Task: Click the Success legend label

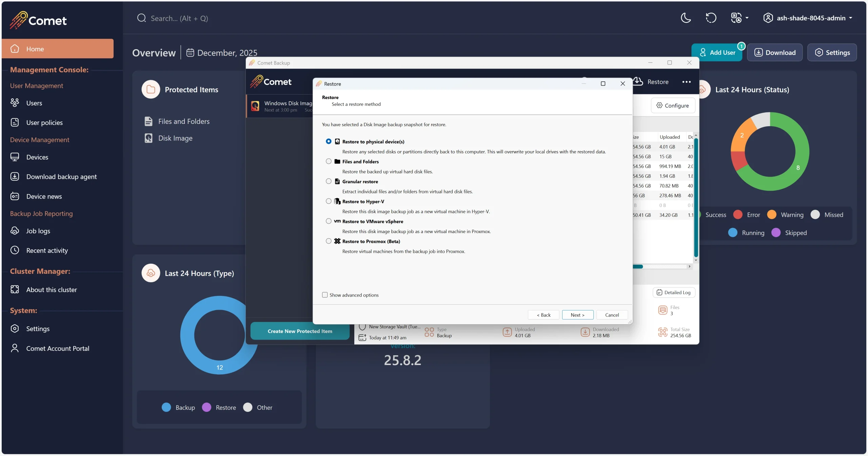Action: coord(716,215)
